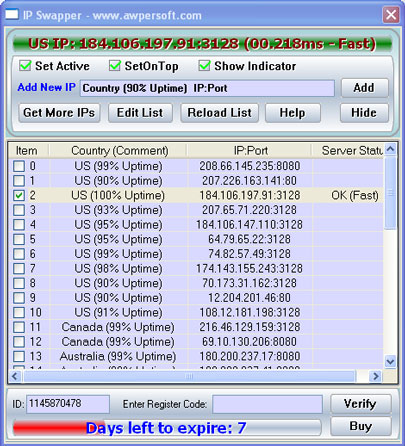Select IP 64.79.65.22:3128

(249, 239)
